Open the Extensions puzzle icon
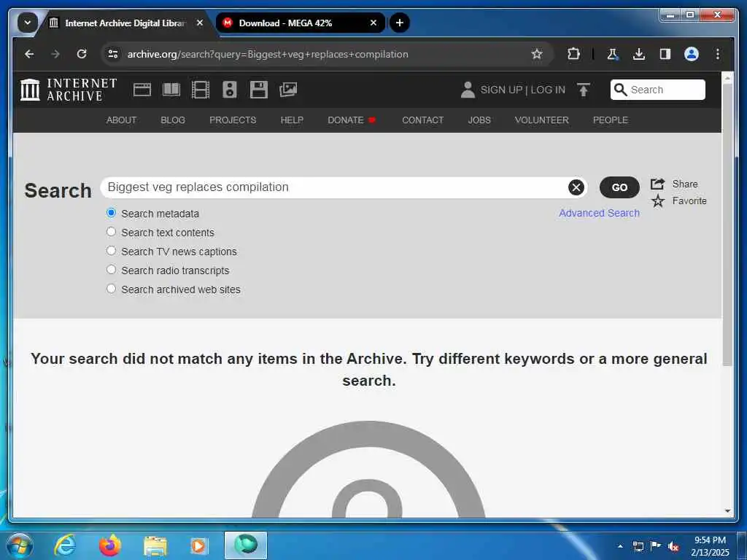The image size is (747, 560). (x=573, y=54)
